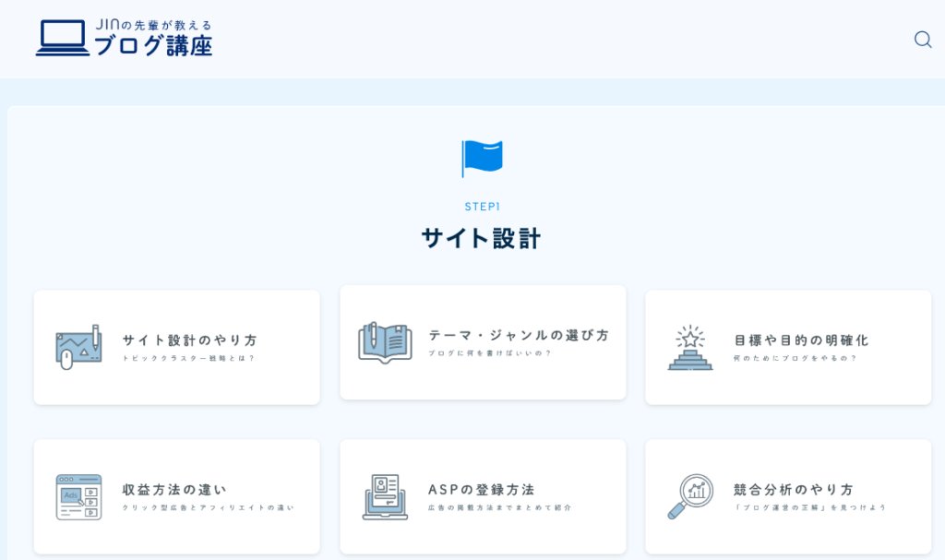
Task: Open テーマ・ジャンルの選び方 card title
Action: tap(519, 335)
